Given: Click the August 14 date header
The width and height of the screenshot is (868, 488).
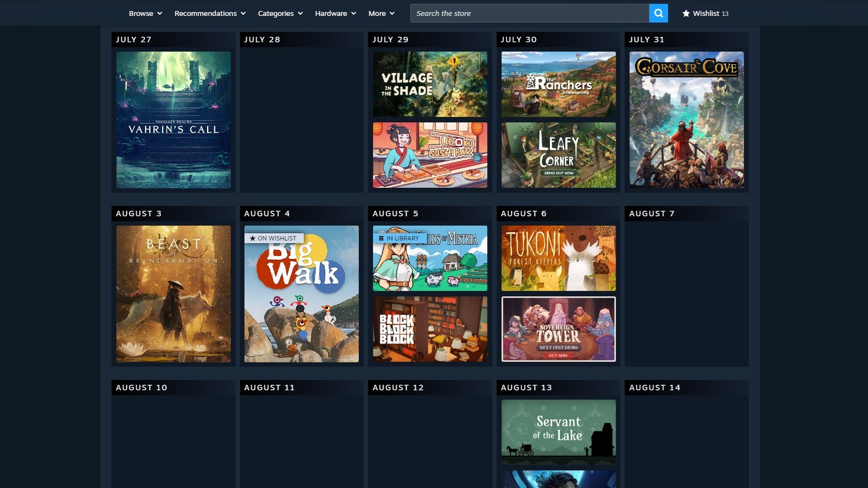Looking at the screenshot, I should (x=687, y=388).
